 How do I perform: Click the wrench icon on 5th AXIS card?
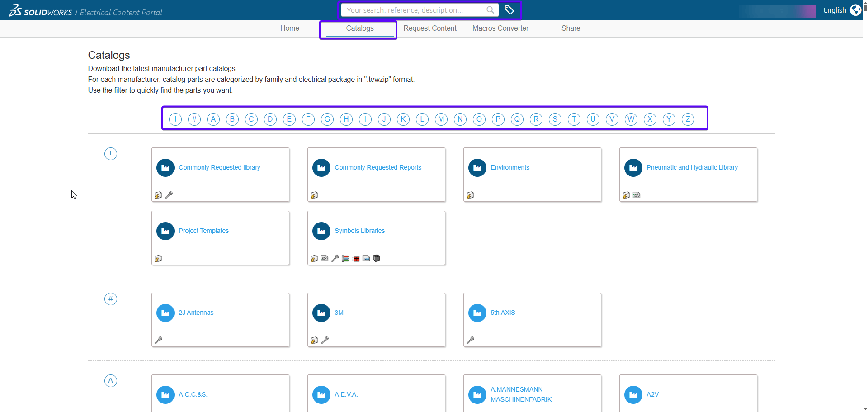pos(470,340)
